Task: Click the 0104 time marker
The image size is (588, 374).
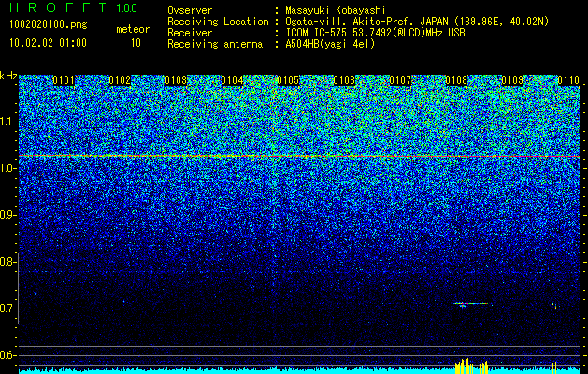Action: (x=232, y=80)
